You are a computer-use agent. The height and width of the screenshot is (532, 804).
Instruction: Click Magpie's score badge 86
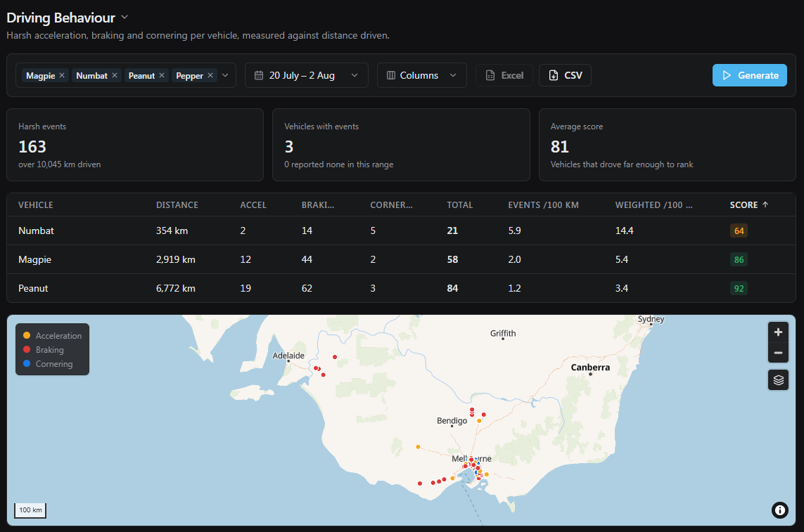(x=739, y=259)
